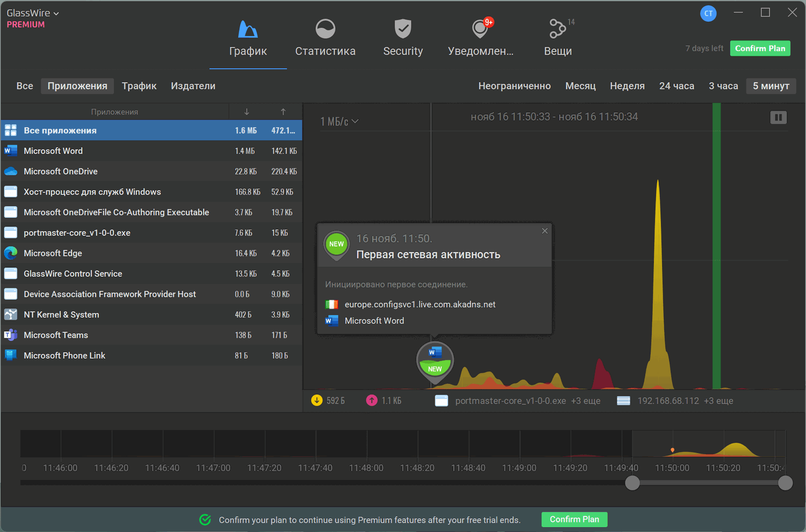
Task: Close the Первая сетевая активность popup
Action: (x=545, y=231)
